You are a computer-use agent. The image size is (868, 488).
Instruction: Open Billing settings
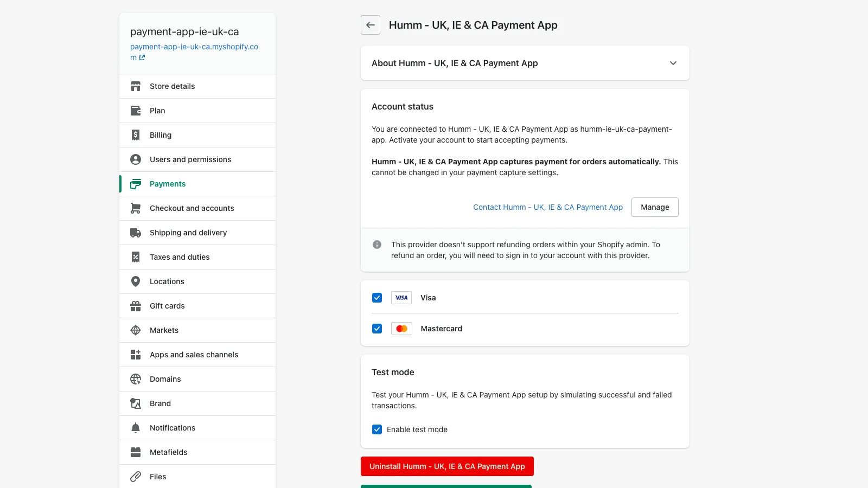click(x=197, y=135)
